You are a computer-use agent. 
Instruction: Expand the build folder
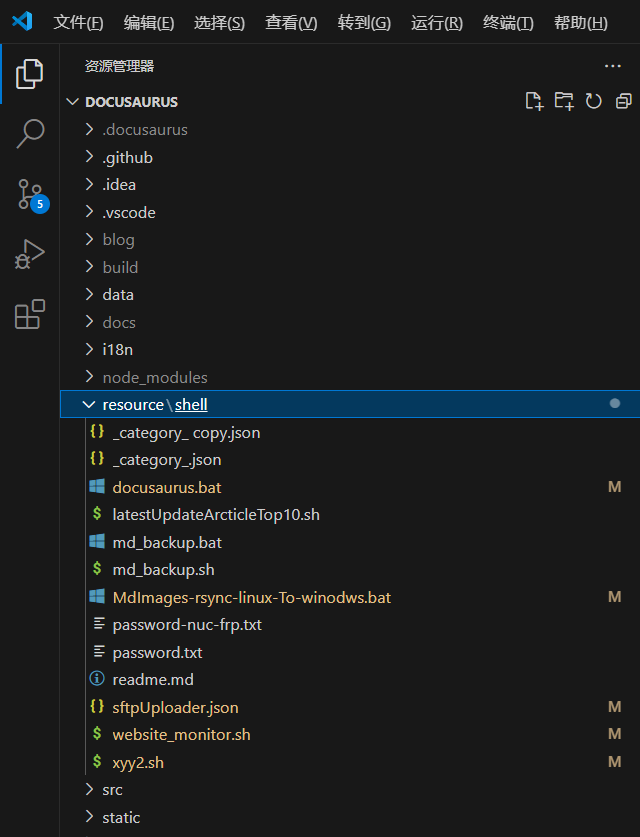click(90, 266)
